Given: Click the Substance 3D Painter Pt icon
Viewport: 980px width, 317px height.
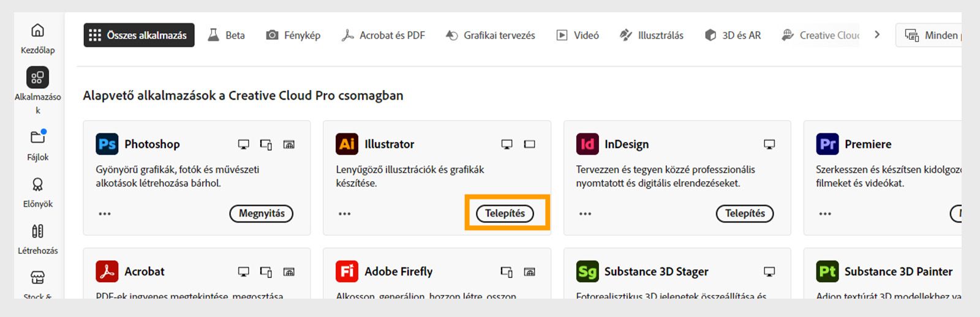Looking at the screenshot, I should click(827, 272).
